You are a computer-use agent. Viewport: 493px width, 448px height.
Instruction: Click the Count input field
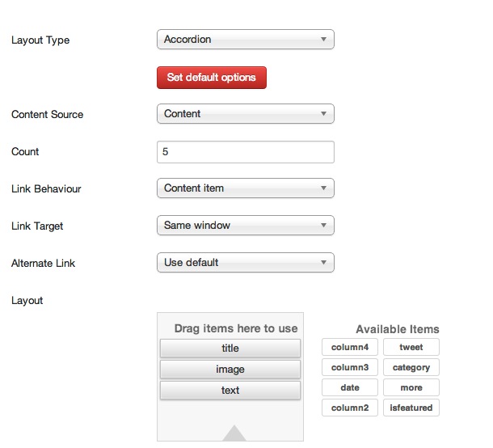(245, 152)
